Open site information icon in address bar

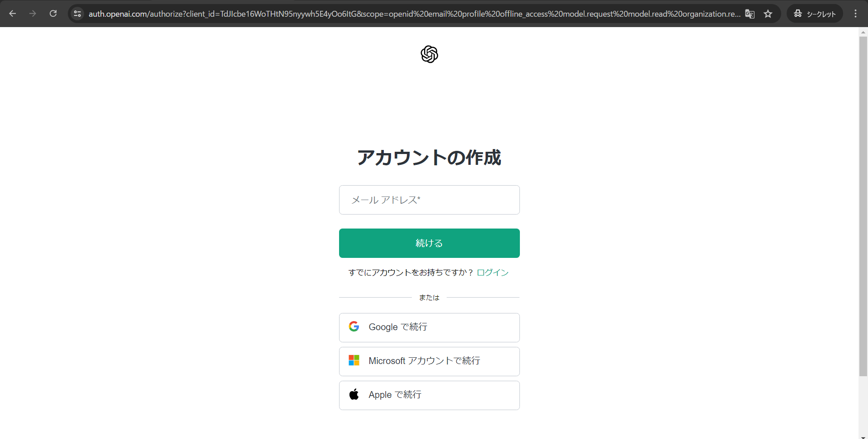(x=77, y=14)
